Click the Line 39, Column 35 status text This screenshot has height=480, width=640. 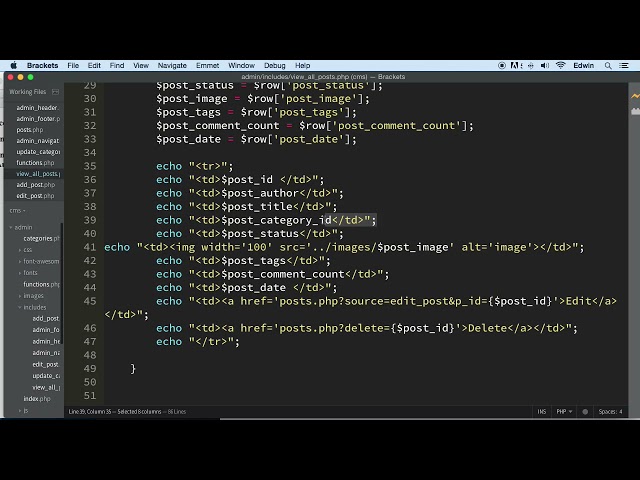[91, 411]
